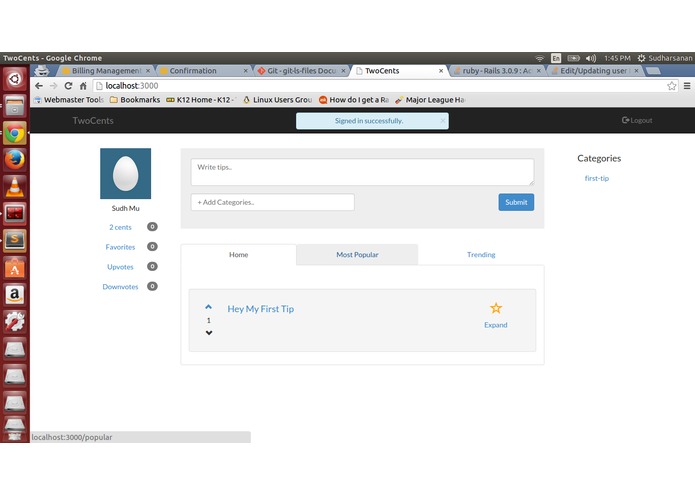Viewport: 695px width, 494px height.
Task: Upvote the Hey My First Tip post
Action: point(208,307)
